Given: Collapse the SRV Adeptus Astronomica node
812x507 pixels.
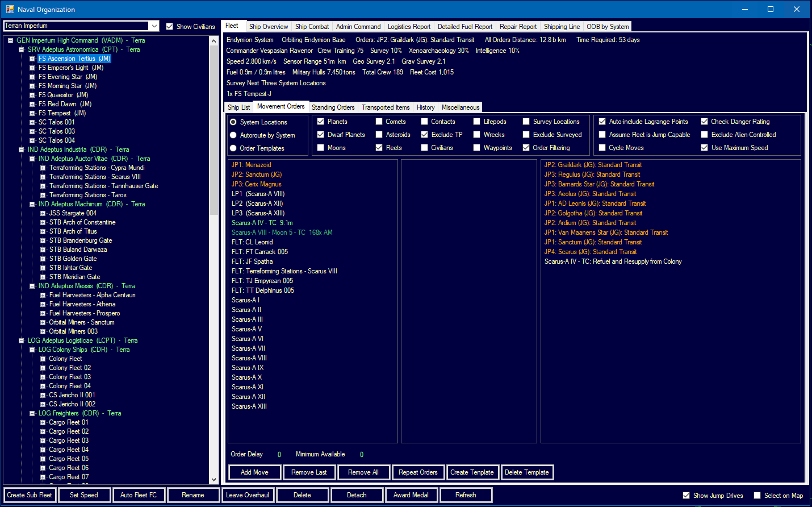Looking at the screenshot, I should click(x=21, y=49).
